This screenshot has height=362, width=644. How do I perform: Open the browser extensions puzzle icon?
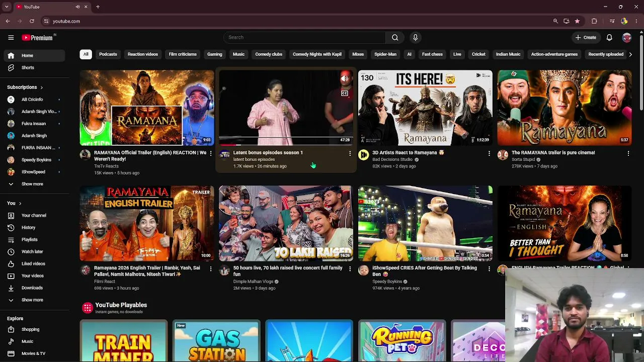tap(594, 21)
